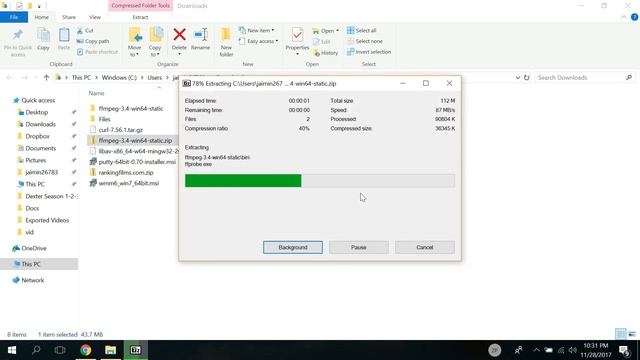Click Copy path in ribbon
This screenshot has height=360, width=640.
(93, 41)
